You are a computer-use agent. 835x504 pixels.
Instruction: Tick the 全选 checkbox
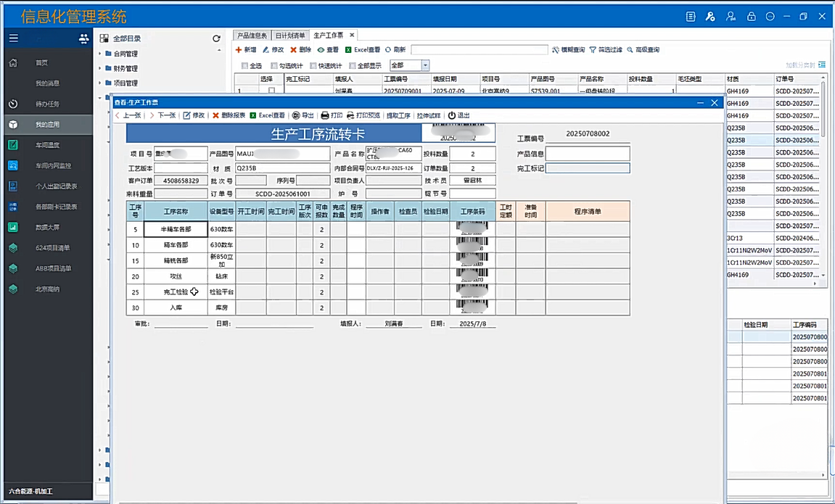[x=244, y=66]
